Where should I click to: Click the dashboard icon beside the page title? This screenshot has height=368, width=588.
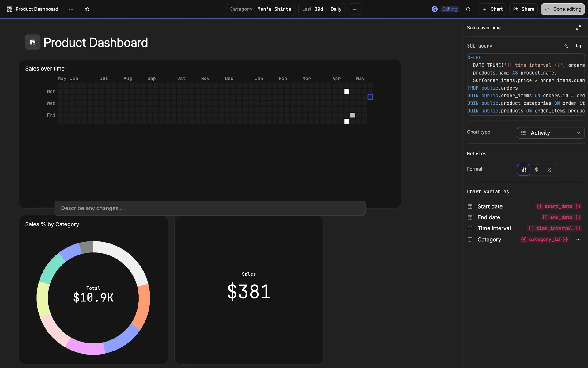tap(32, 42)
